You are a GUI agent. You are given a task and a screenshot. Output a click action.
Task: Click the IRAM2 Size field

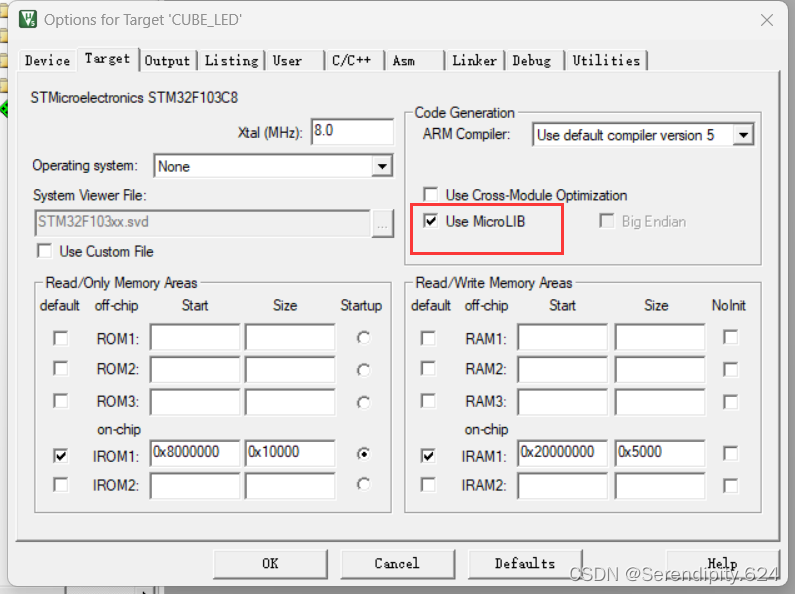[660, 487]
